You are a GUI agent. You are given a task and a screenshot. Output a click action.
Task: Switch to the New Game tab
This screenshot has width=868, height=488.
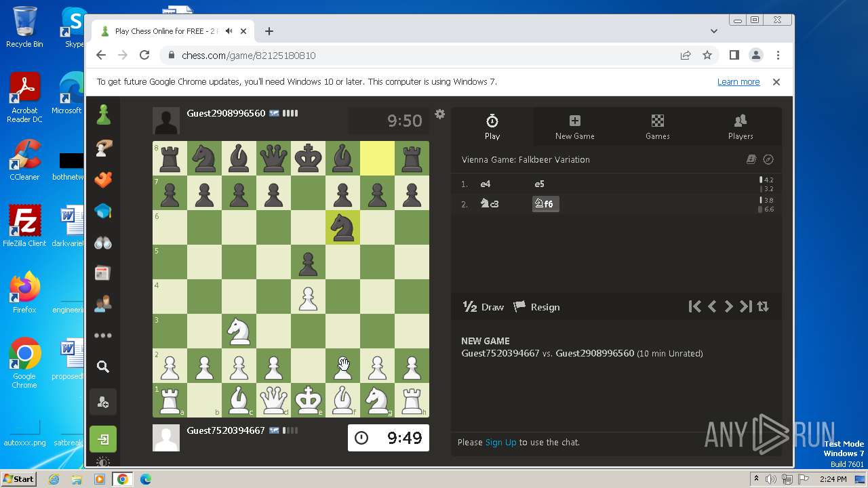pyautogui.click(x=575, y=127)
